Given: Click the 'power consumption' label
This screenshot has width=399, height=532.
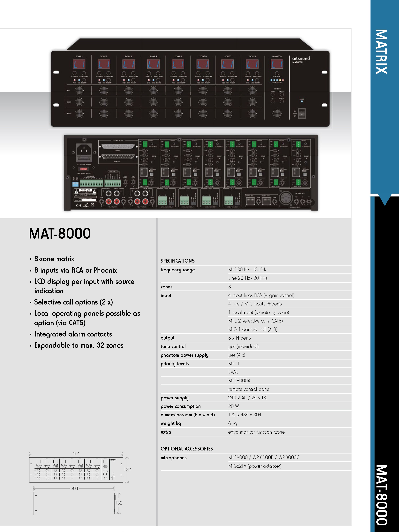Looking at the screenshot, I should pos(181,406).
